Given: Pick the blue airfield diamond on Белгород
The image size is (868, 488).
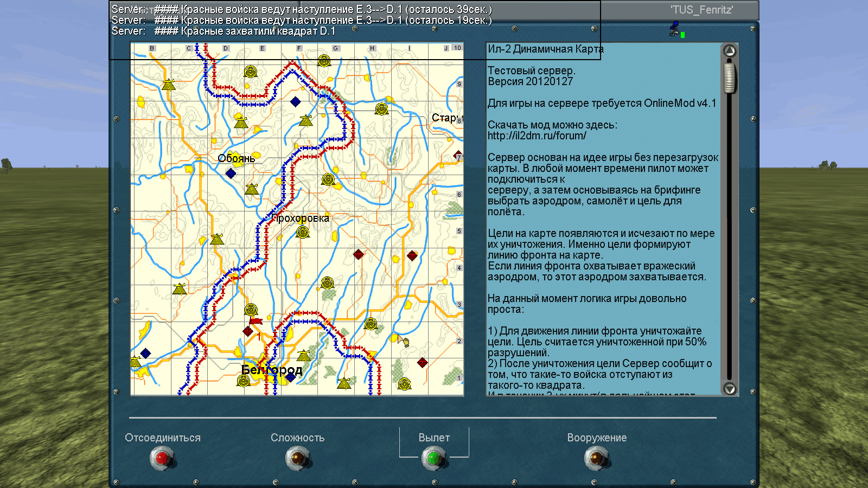Looking at the screenshot, I should [x=290, y=377].
